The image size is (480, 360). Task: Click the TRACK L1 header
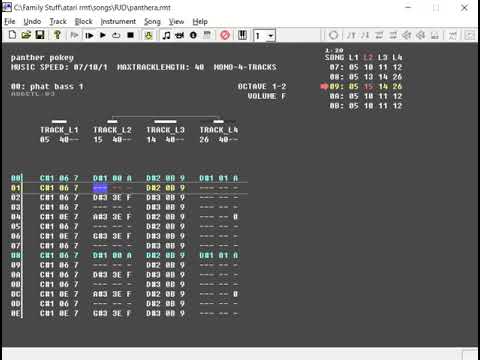59,130
